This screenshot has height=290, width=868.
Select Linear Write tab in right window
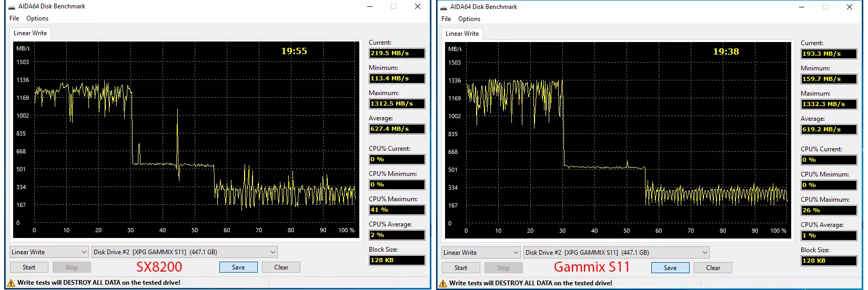coord(462,34)
